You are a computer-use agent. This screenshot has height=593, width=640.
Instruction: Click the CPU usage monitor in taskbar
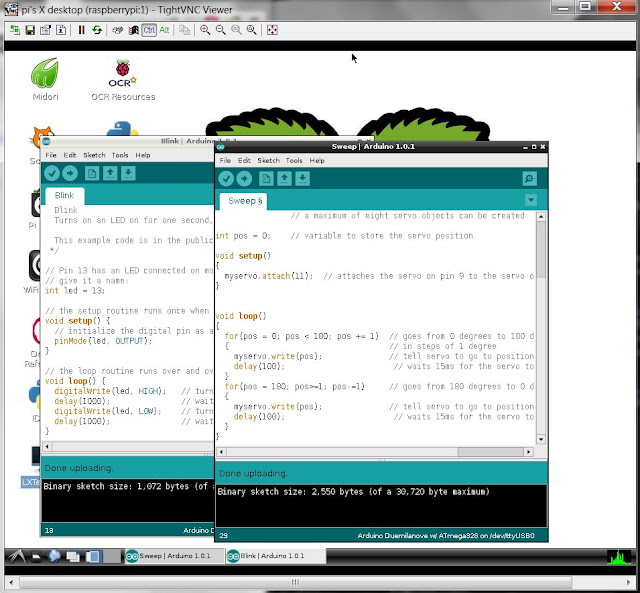(x=619, y=557)
